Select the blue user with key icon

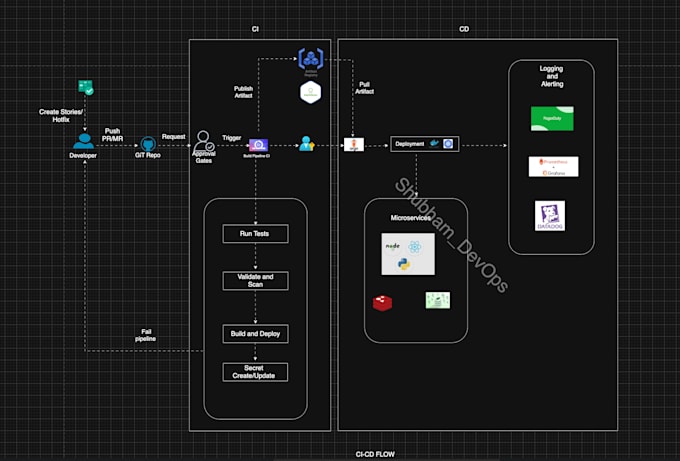[x=306, y=144]
